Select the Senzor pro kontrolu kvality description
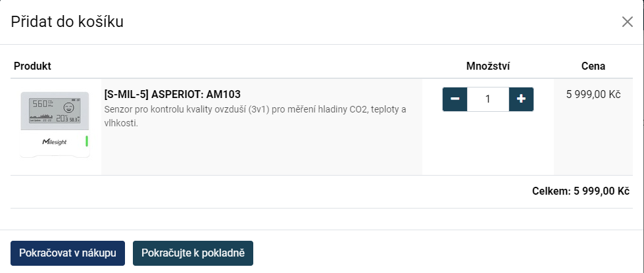This screenshot has height=273, width=644. [x=255, y=116]
